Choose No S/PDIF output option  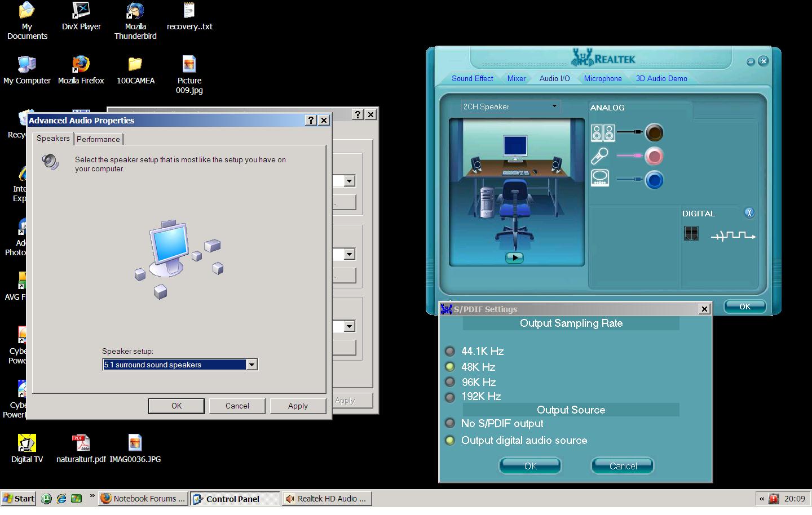point(450,423)
